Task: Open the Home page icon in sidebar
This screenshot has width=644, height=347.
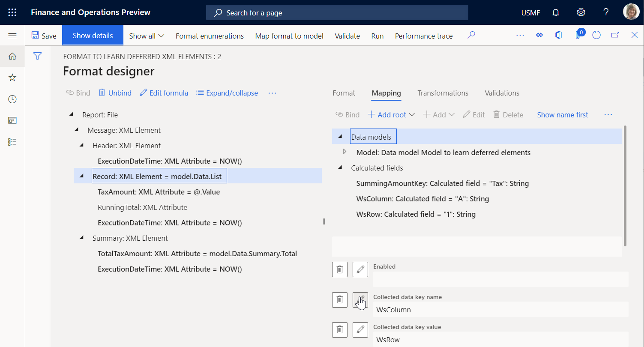Action: [12, 56]
